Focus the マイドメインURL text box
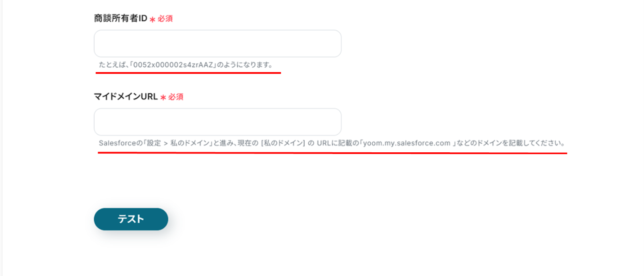644x276 pixels. click(x=217, y=122)
